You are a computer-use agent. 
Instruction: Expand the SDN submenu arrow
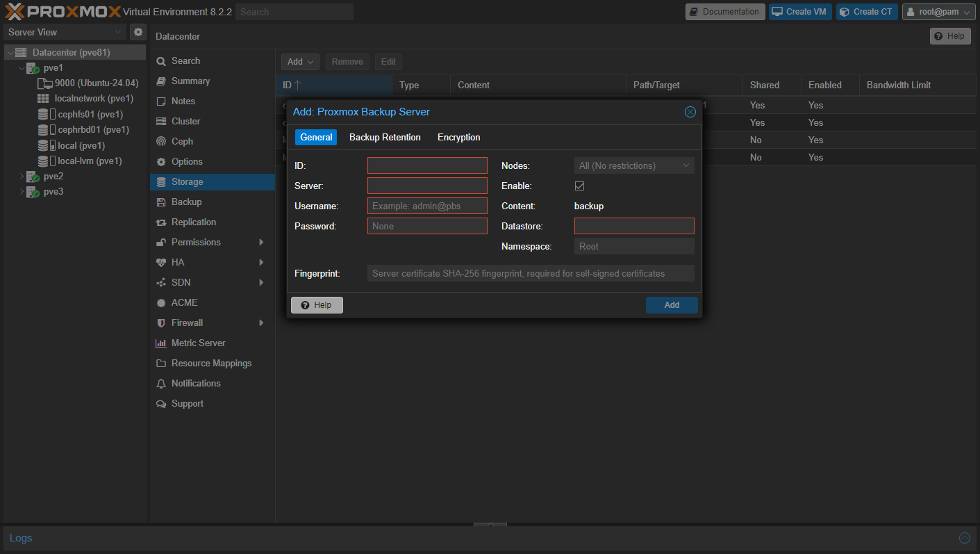261,283
